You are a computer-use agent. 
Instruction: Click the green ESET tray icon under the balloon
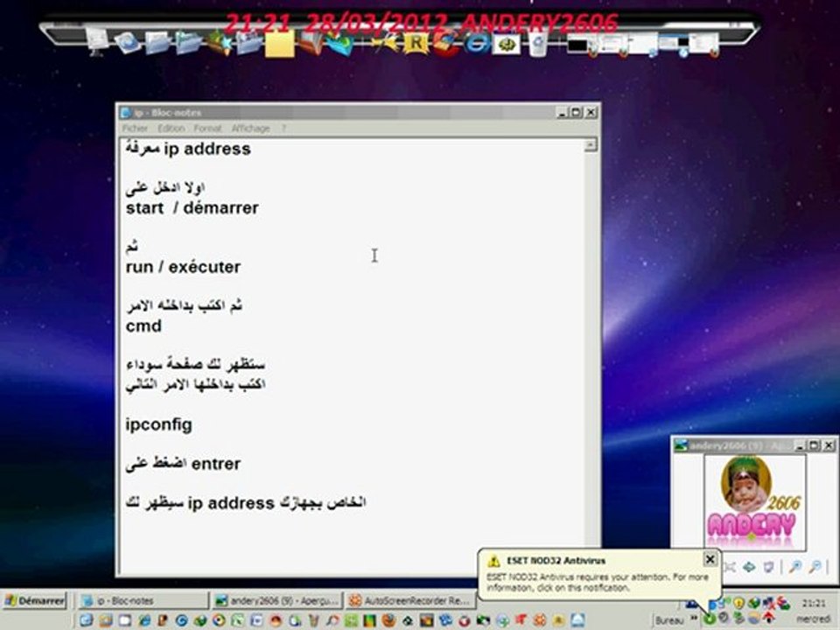(710, 619)
